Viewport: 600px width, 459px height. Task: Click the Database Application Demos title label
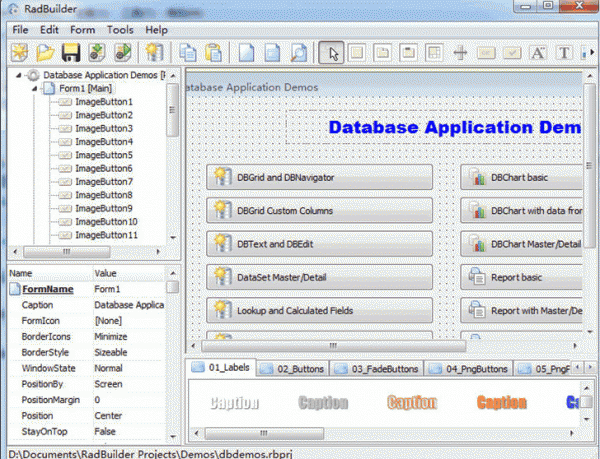(454, 127)
